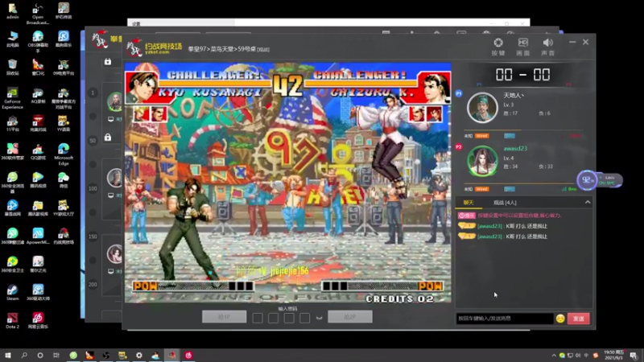Click the Cortana circle on the taskbar
Viewport: 644px width, 362px height.
(39, 355)
